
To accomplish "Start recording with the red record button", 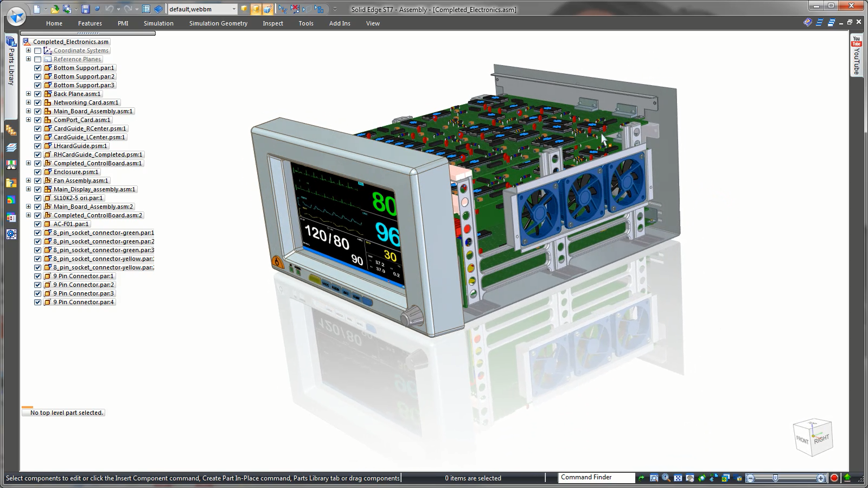I will click(x=834, y=478).
